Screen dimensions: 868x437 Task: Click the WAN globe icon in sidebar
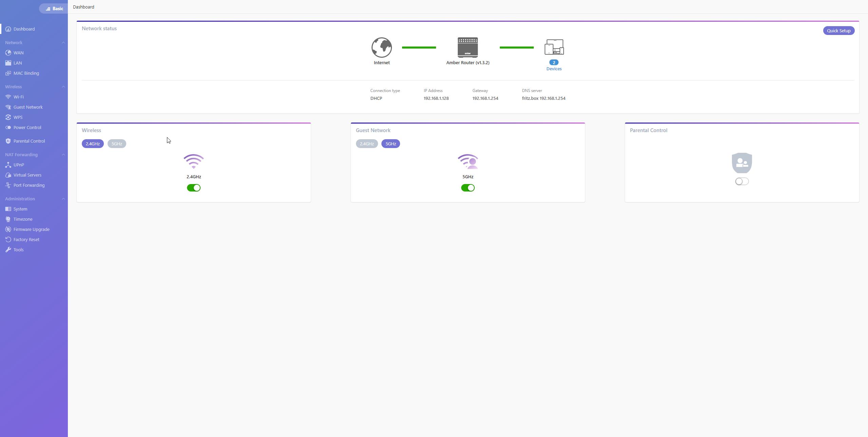[x=8, y=53]
